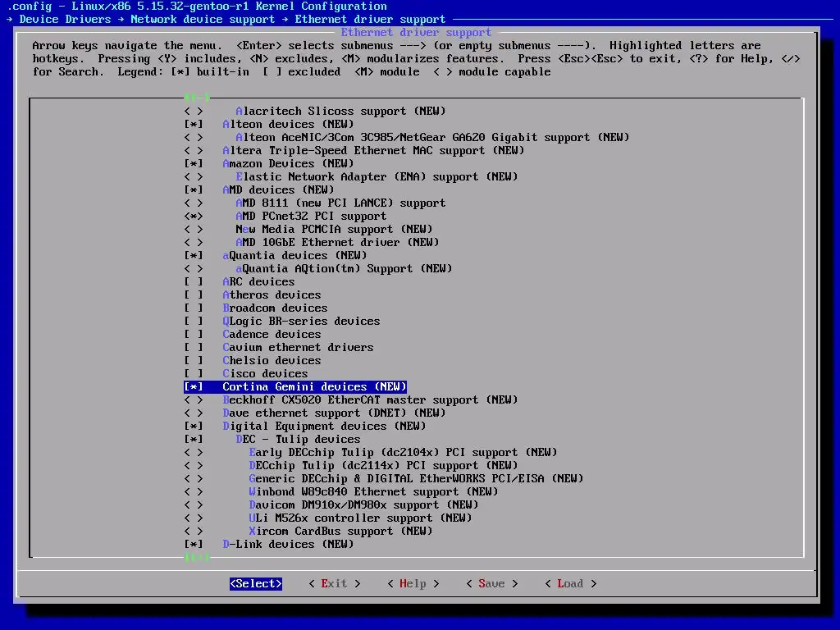This screenshot has height=630, width=840.
Task: Click Ethernet driver support breadcrumb
Action: [x=370, y=20]
